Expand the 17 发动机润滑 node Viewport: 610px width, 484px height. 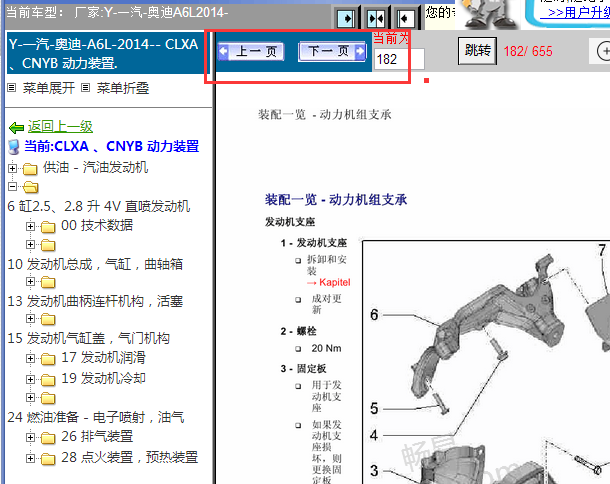[30, 358]
